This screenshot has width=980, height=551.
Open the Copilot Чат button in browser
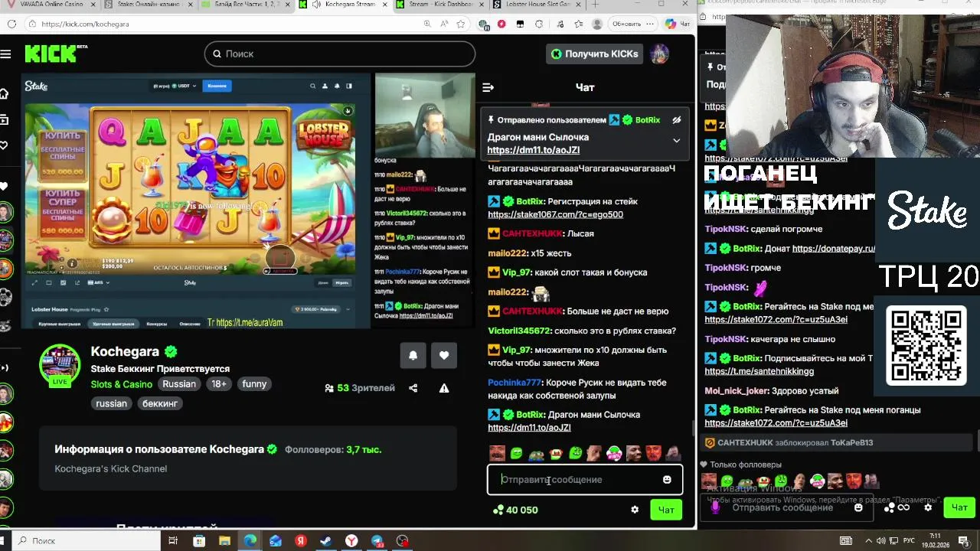678,24
